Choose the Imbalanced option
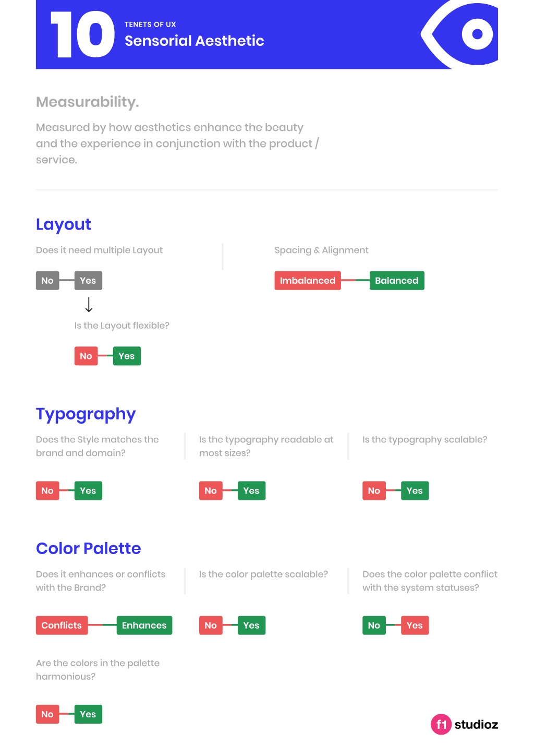534x756 pixels. [x=308, y=281]
